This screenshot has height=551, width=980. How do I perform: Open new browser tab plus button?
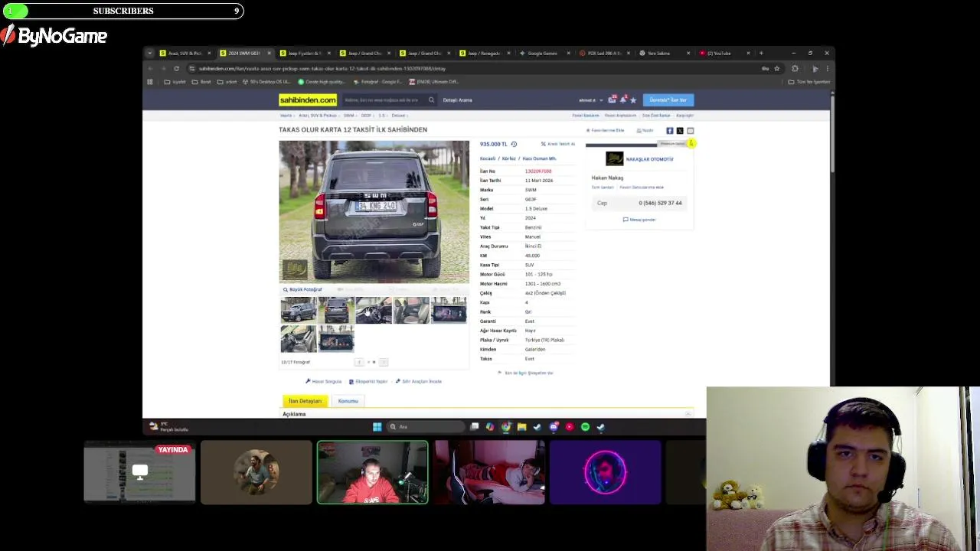(761, 53)
